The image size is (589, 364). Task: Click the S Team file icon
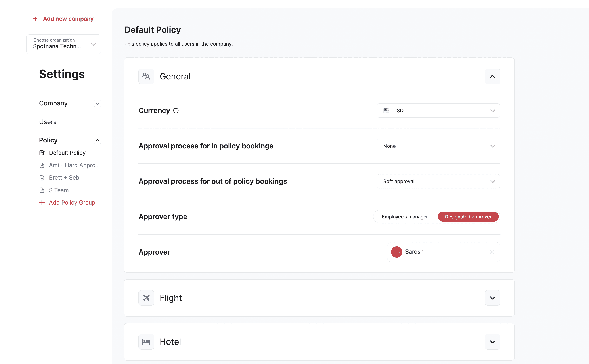point(42,190)
